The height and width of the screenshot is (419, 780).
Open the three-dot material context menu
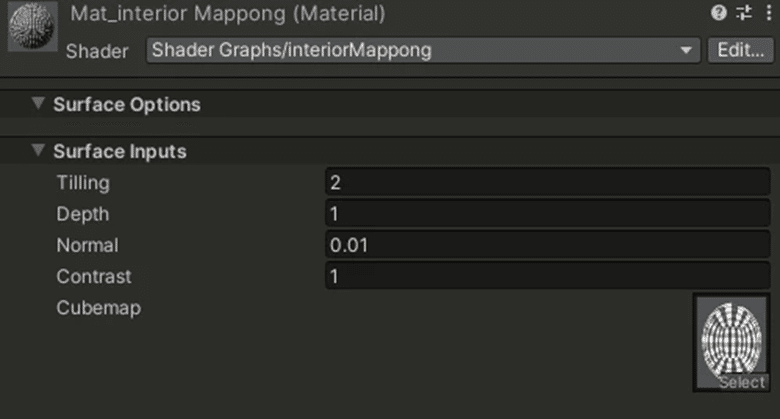pyautogui.click(x=769, y=13)
